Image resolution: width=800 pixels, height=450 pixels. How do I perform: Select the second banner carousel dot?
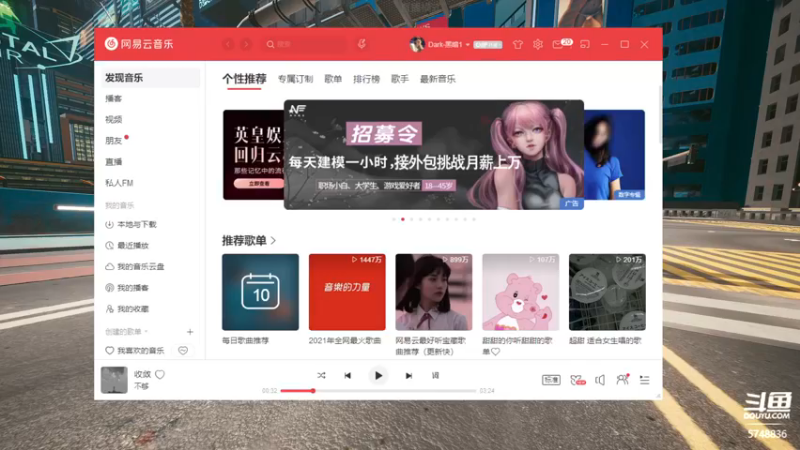[403, 219]
